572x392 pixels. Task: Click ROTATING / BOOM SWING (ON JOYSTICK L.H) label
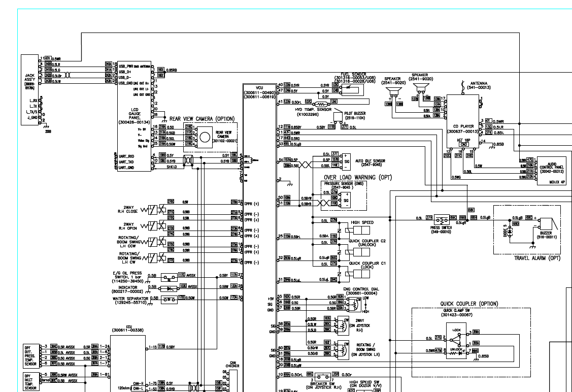[x=365, y=350]
